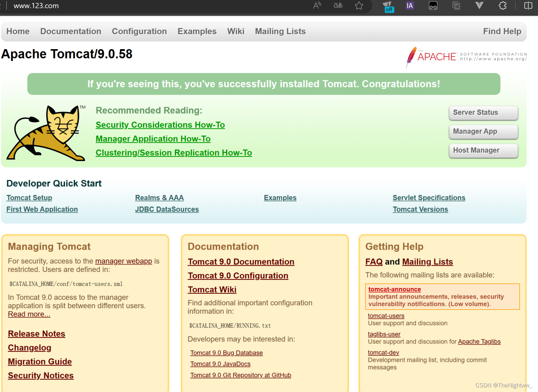Image resolution: width=538 pixels, height=392 pixels.
Task: Click the collections/pages extension icon
Action: pyautogui.click(x=456, y=6)
